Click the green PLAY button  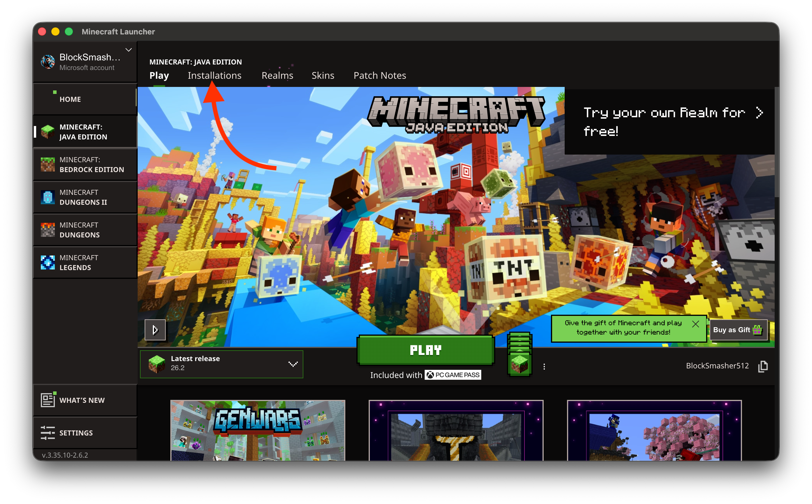point(425,350)
